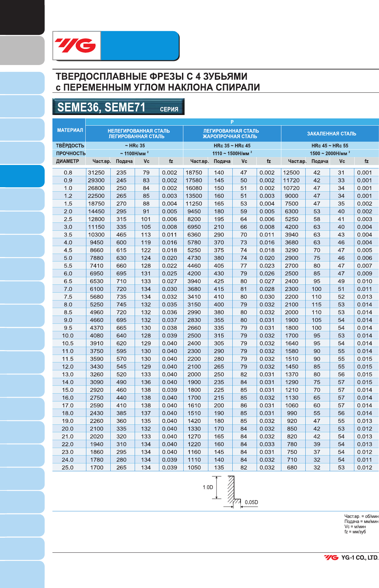Click the '31250' spindle speed value
379x588 pixels.
coord(96,172)
